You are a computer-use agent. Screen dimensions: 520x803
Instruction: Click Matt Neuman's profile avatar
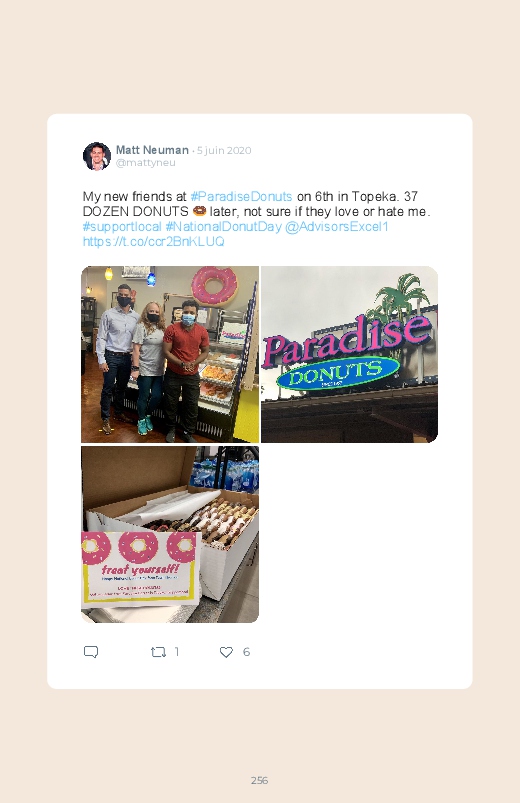97,156
